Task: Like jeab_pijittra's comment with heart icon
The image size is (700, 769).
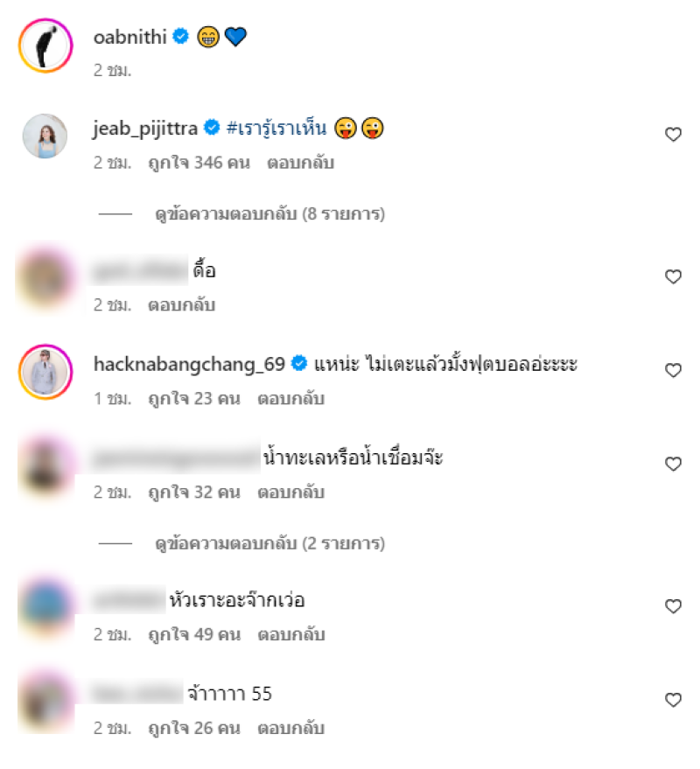Action: (673, 135)
